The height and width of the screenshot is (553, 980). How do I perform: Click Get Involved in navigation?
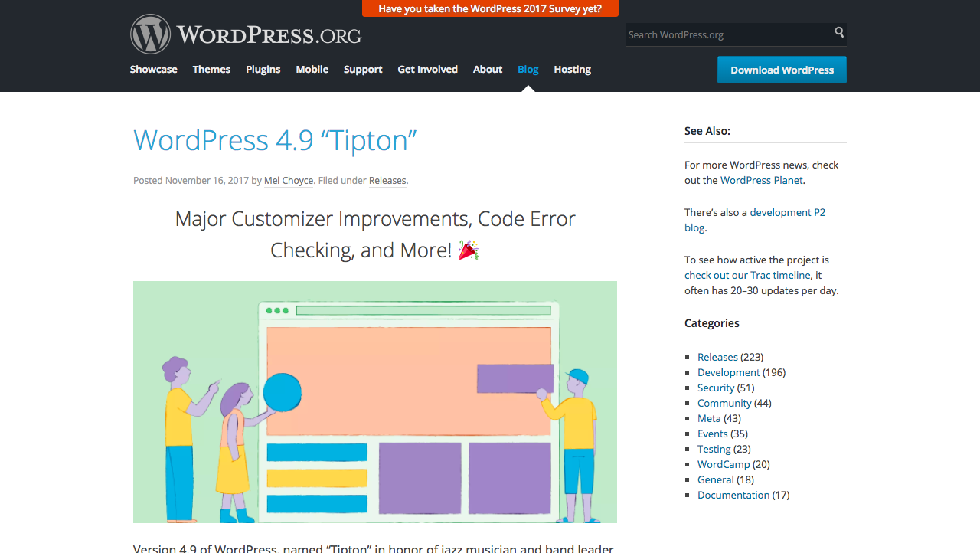[428, 70]
